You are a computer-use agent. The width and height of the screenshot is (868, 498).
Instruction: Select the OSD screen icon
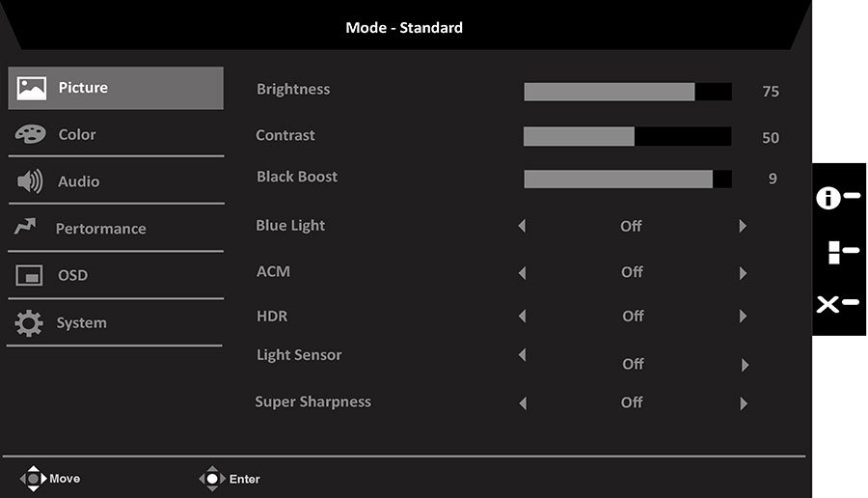click(29, 275)
